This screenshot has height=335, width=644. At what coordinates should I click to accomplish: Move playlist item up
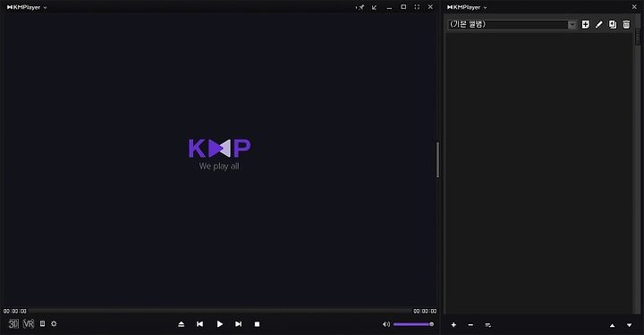(612, 325)
